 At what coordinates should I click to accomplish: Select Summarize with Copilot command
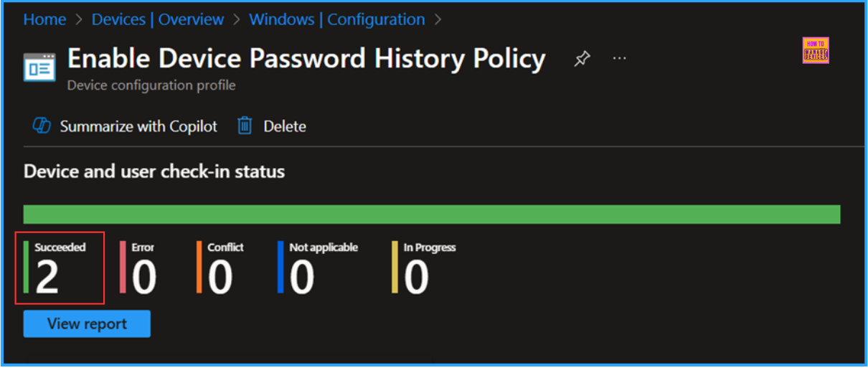point(138,126)
